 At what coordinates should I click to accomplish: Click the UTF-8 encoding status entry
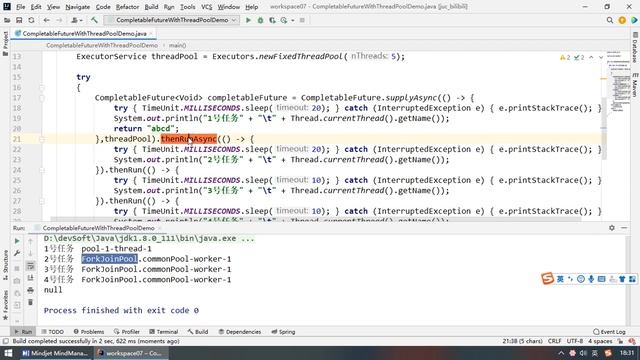coord(575,341)
